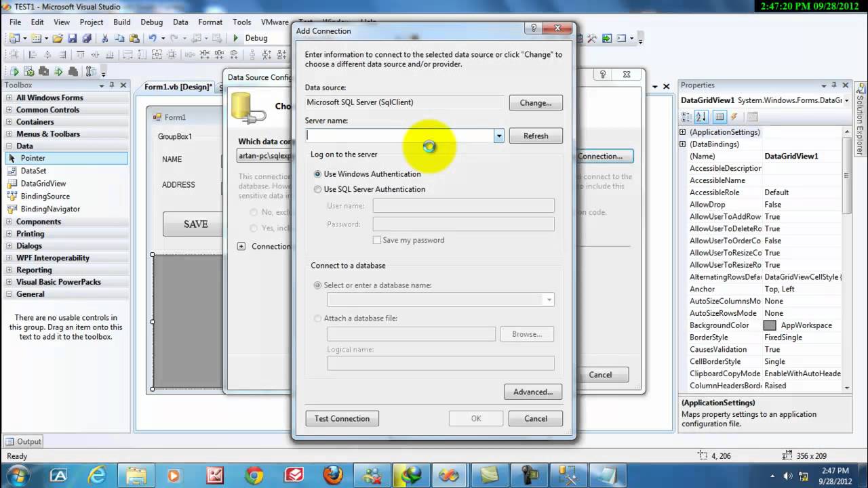This screenshot has height=488, width=868.
Task: Click Cancel in Data Source Configuration wizard
Action: [x=600, y=374]
